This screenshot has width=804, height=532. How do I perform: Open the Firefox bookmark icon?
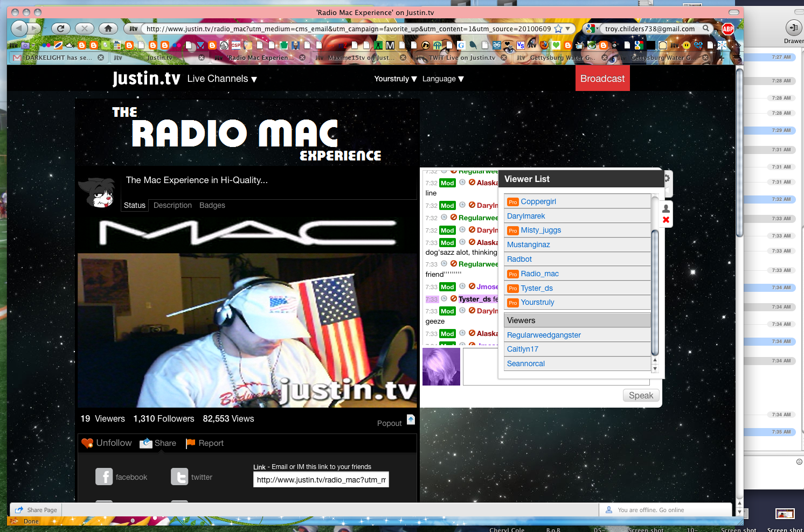(544, 45)
